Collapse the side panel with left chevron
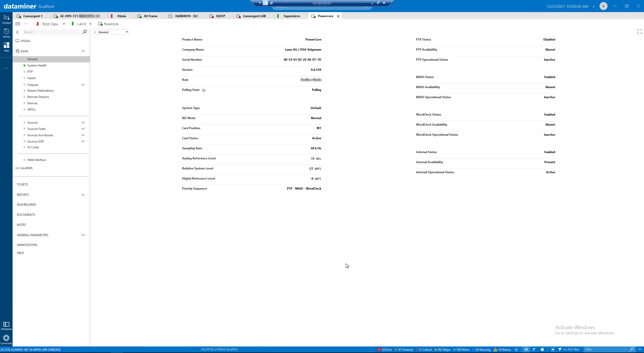Viewport: 644px width, 353px height. (x=17, y=32)
